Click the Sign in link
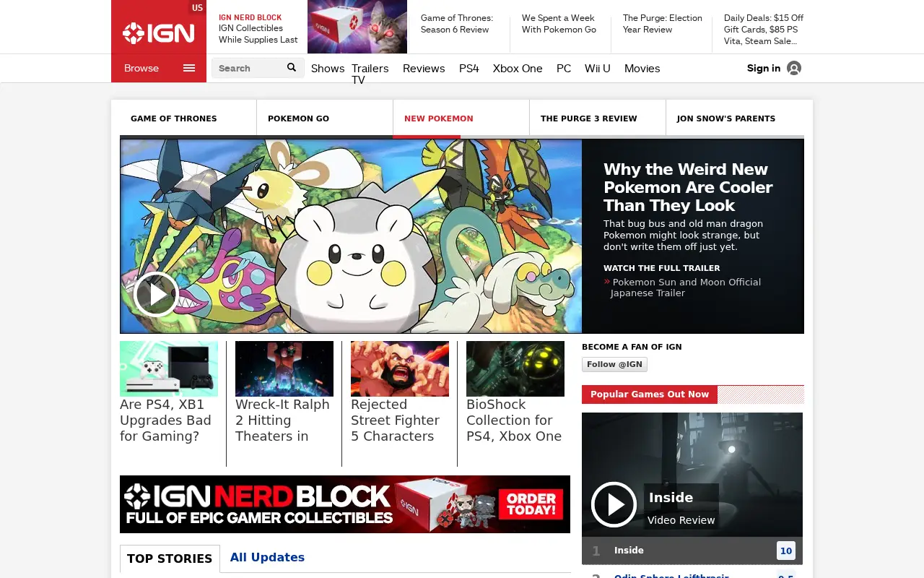The height and width of the screenshot is (578, 924). pos(764,68)
